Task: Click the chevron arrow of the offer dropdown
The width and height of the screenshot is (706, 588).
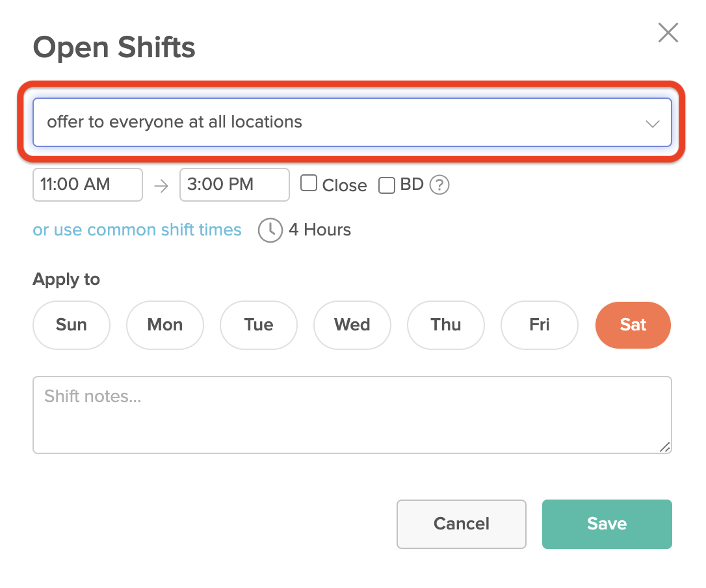Action: click(x=653, y=124)
